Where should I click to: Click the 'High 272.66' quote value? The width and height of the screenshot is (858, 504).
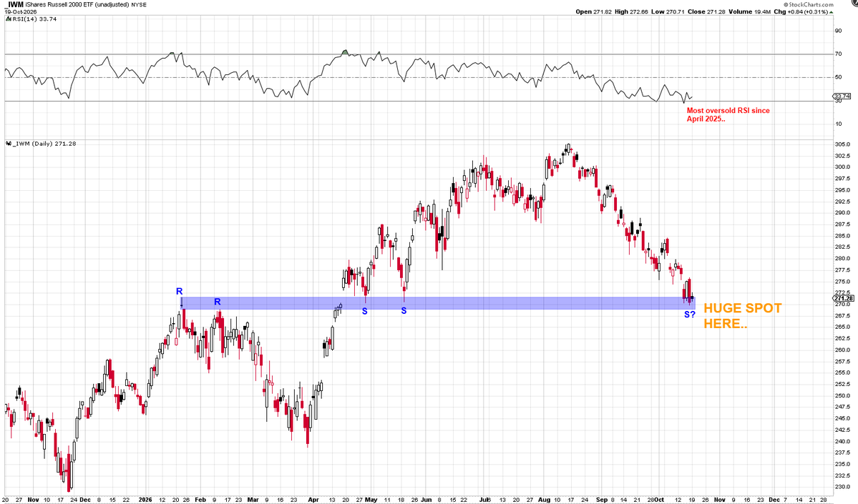(x=631, y=11)
